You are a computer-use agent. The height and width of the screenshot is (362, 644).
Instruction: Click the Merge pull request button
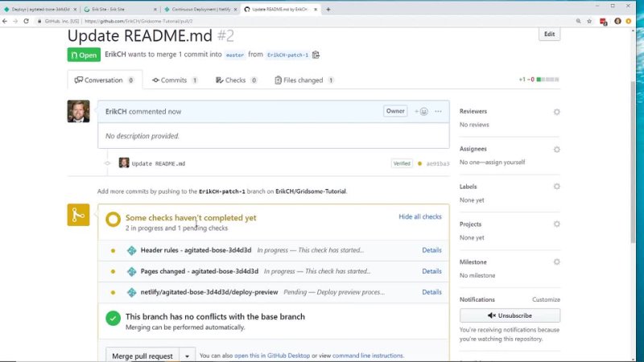[142, 356]
